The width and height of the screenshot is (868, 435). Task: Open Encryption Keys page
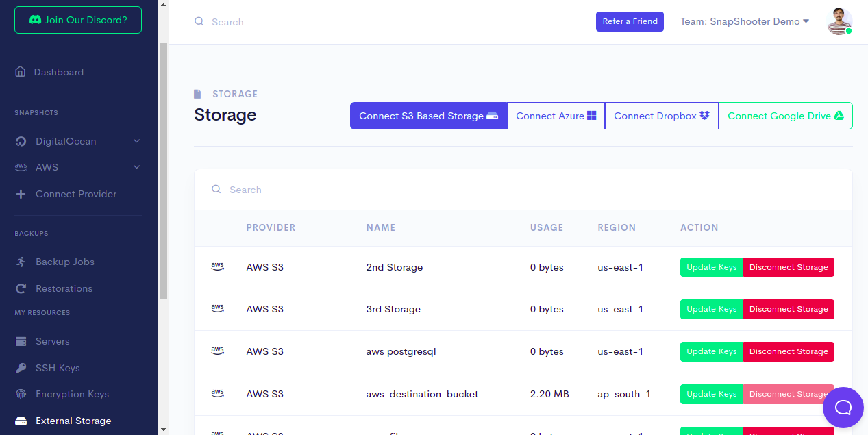72,394
